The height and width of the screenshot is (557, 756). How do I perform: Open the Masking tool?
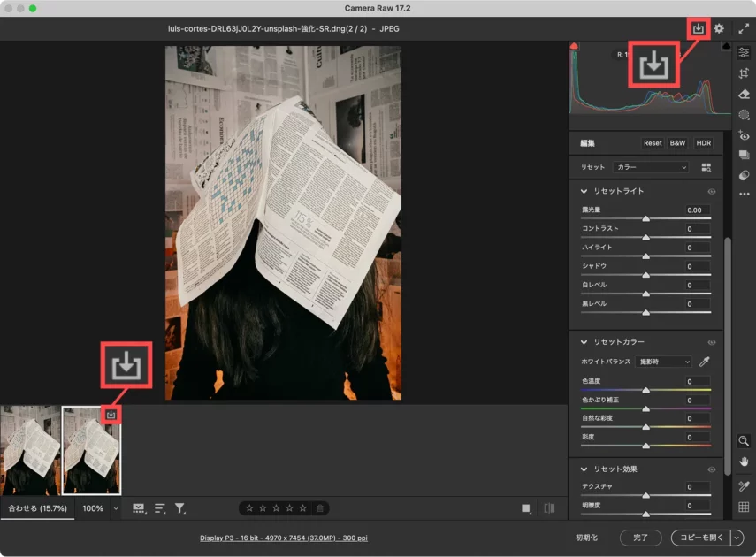coord(744,115)
